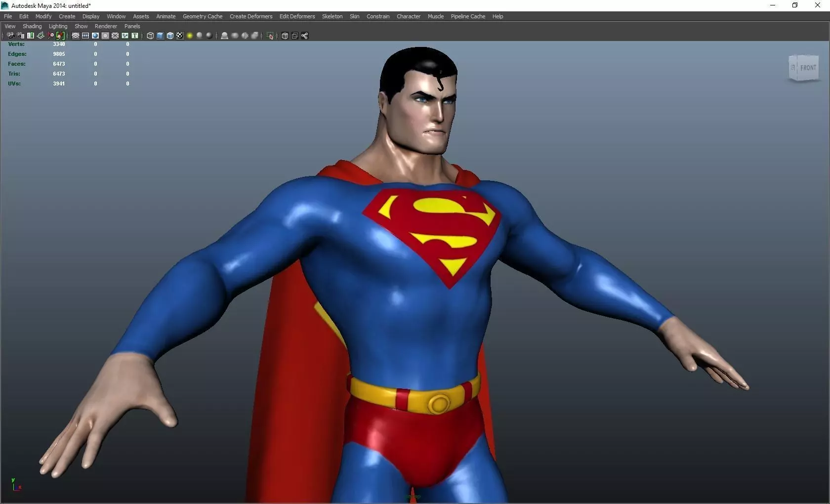Click the Edges count 9805

pos(59,54)
